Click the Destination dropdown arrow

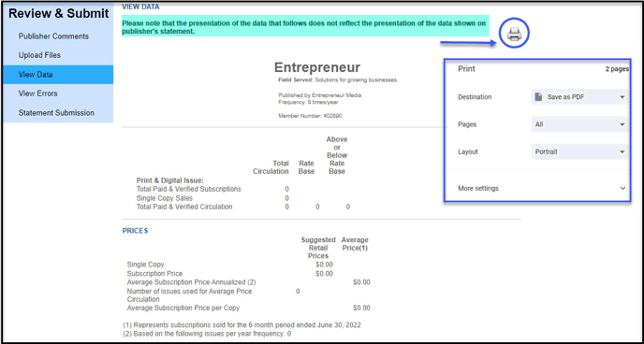622,97
